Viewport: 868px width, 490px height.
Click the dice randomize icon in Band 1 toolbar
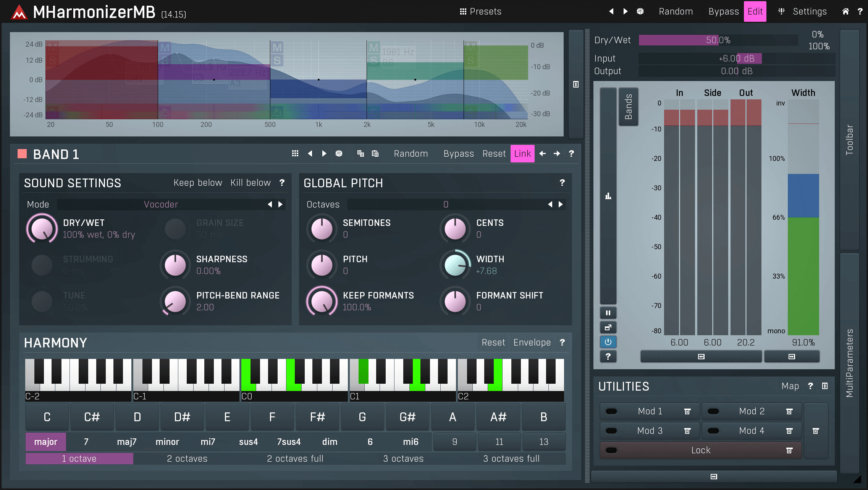[338, 153]
